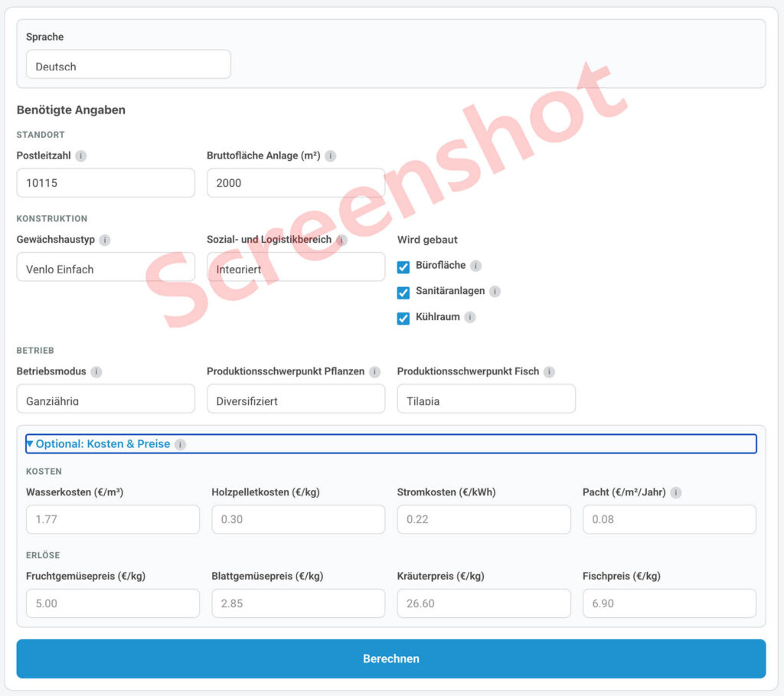
Task: Click info icon beside Kühlraum
Action: (470, 317)
